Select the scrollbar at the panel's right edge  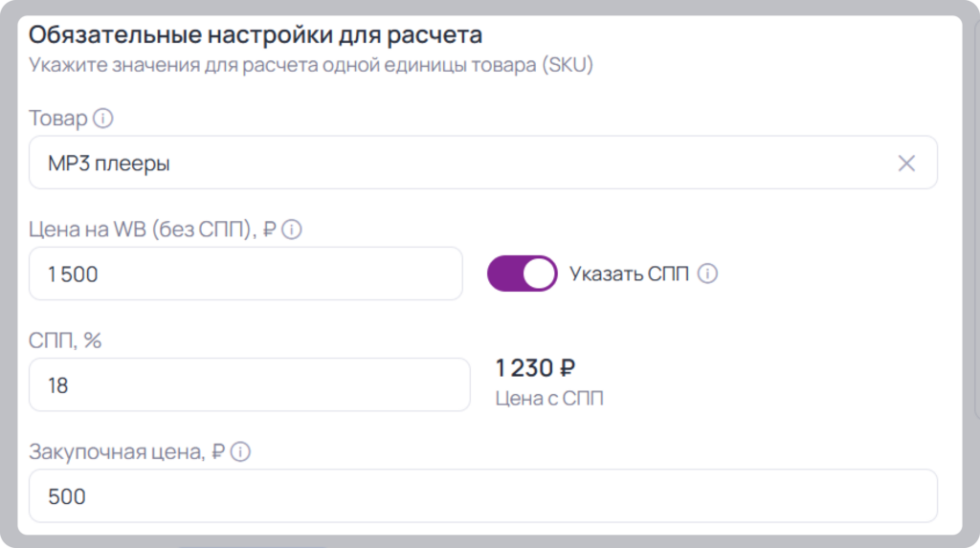click(977, 219)
